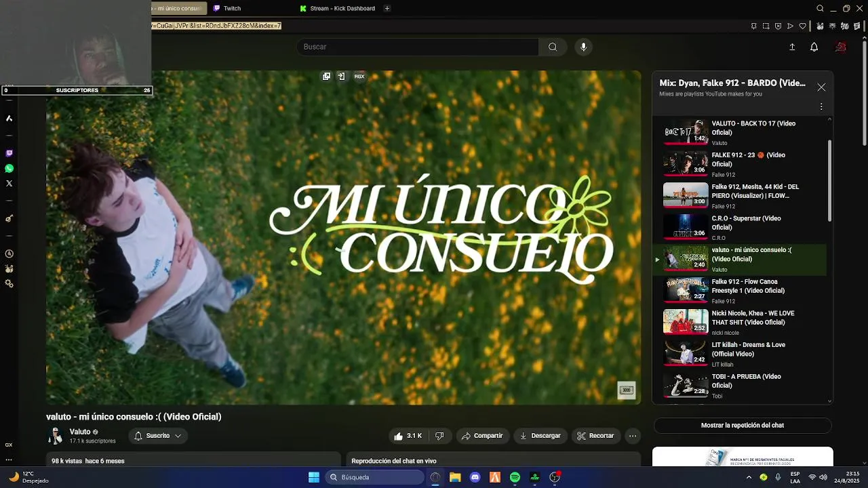
Task: Open the weather widget 12°C Despejado
Action: (x=27, y=477)
